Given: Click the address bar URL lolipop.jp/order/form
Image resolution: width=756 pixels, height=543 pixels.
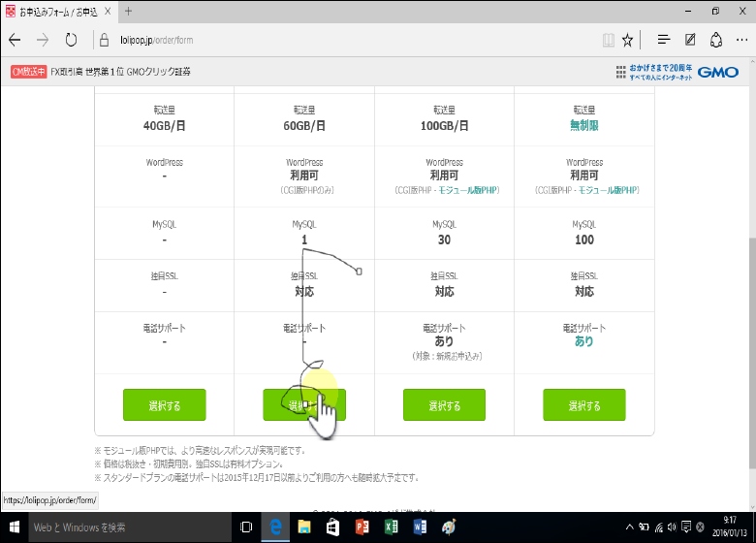Looking at the screenshot, I should click(x=157, y=40).
